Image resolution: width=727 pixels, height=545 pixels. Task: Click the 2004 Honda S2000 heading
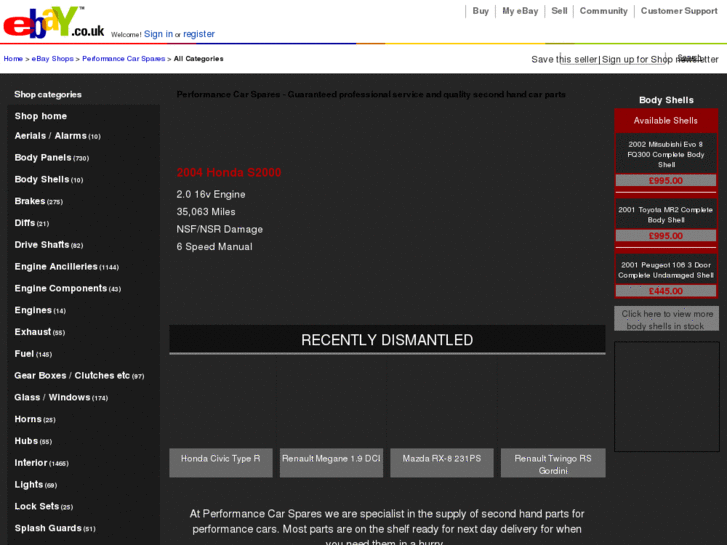tap(229, 173)
